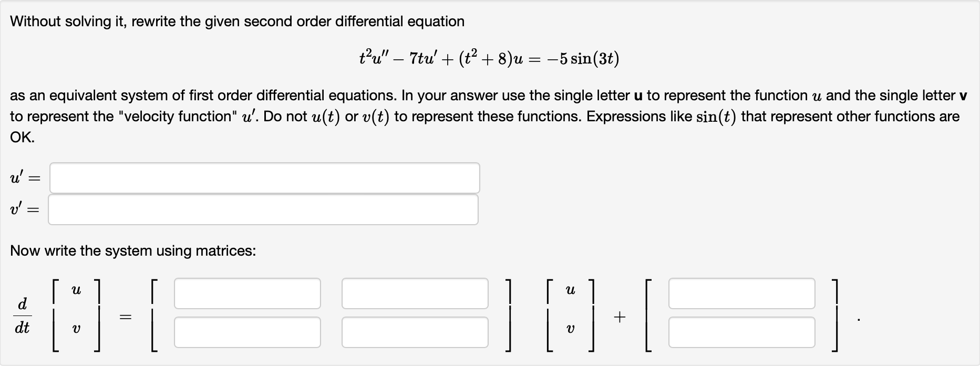Select the top-left matrix entry field
The image size is (980, 368).
coord(247,293)
